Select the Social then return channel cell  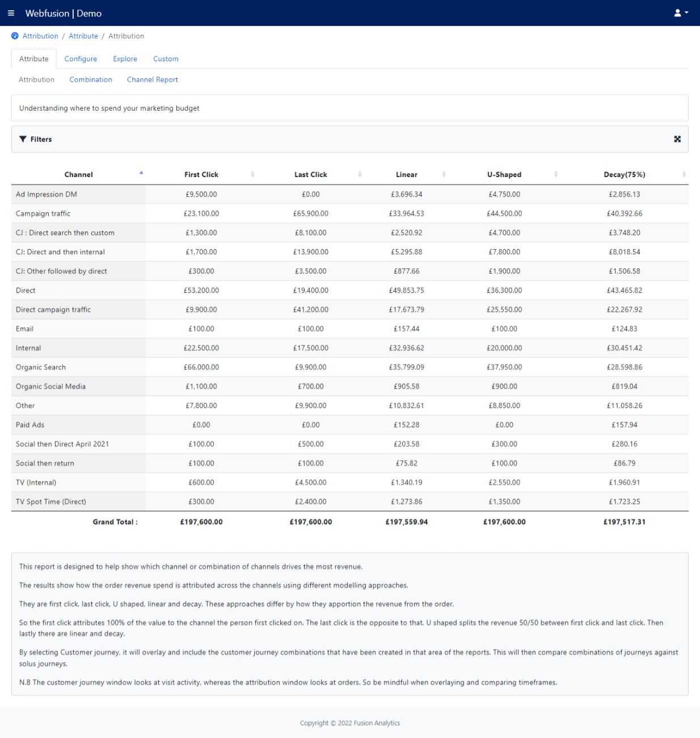point(78,463)
